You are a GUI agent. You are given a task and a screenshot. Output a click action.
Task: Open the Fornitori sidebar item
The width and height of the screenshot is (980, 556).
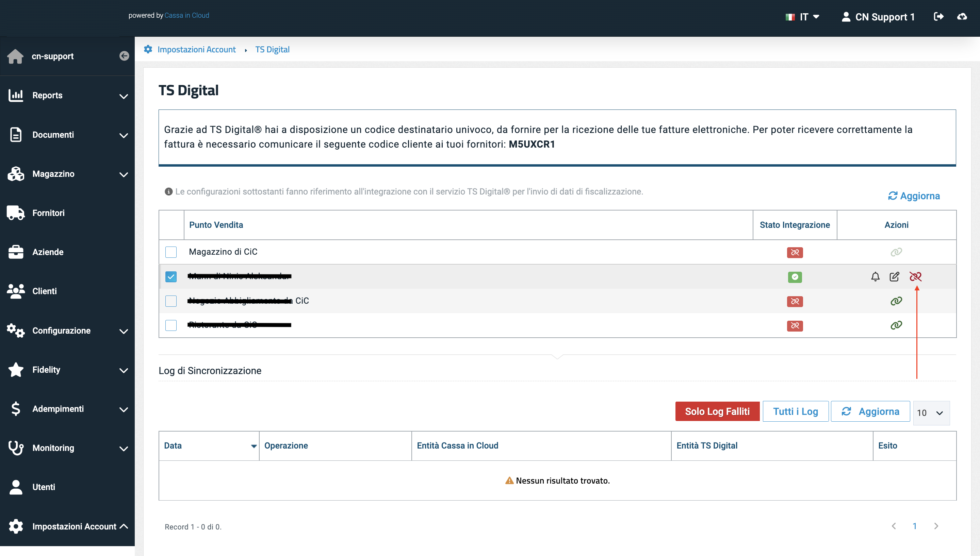click(49, 213)
